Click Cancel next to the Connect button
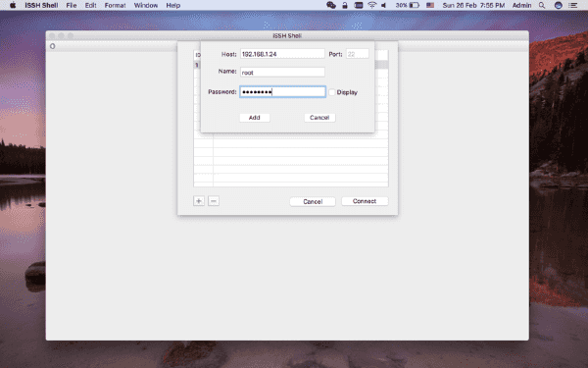This screenshot has height=368, width=588. pos(313,201)
